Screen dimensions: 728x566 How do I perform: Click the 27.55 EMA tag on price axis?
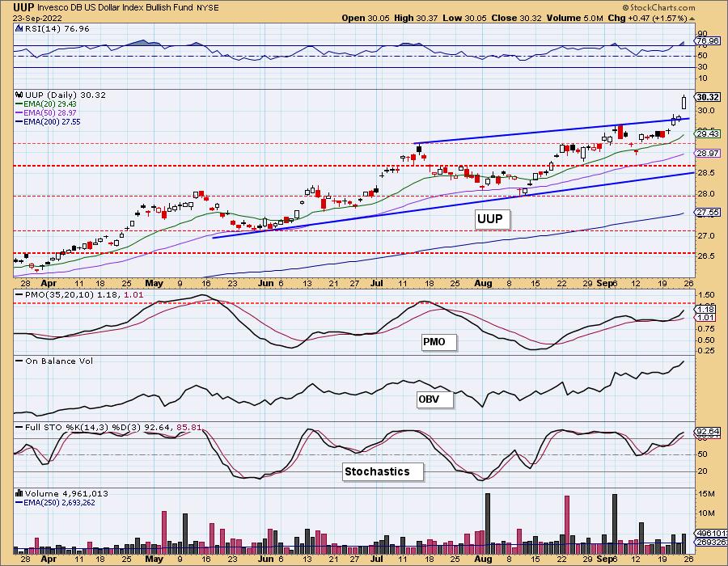coord(709,212)
